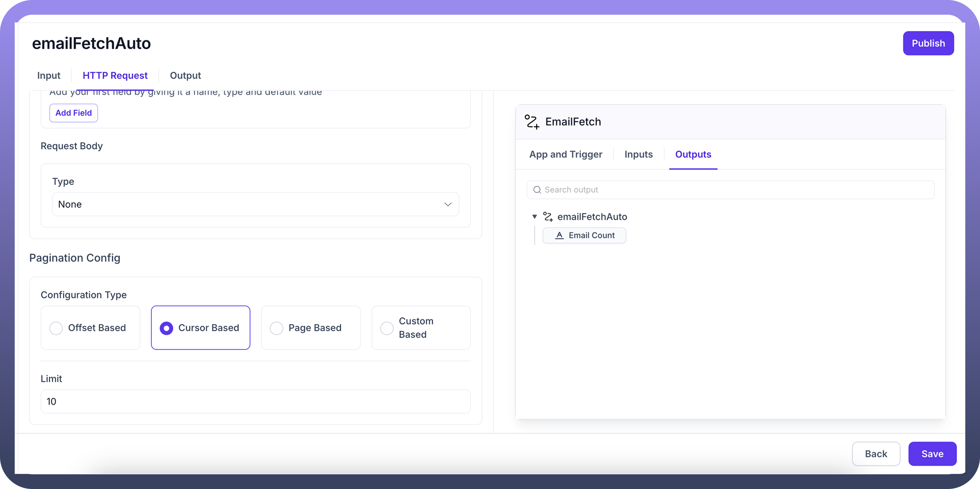Screen dimensions: 980x489
Task: Click the chevron arrow on None dropdown
Action: point(448,204)
